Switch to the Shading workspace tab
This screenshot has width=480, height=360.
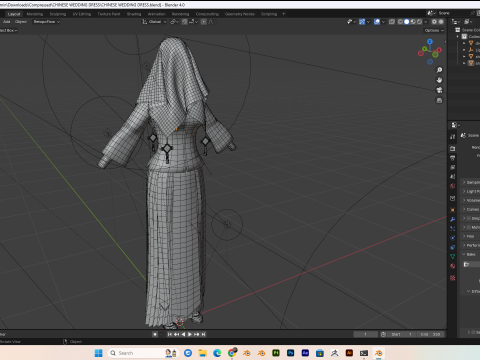[134, 14]
